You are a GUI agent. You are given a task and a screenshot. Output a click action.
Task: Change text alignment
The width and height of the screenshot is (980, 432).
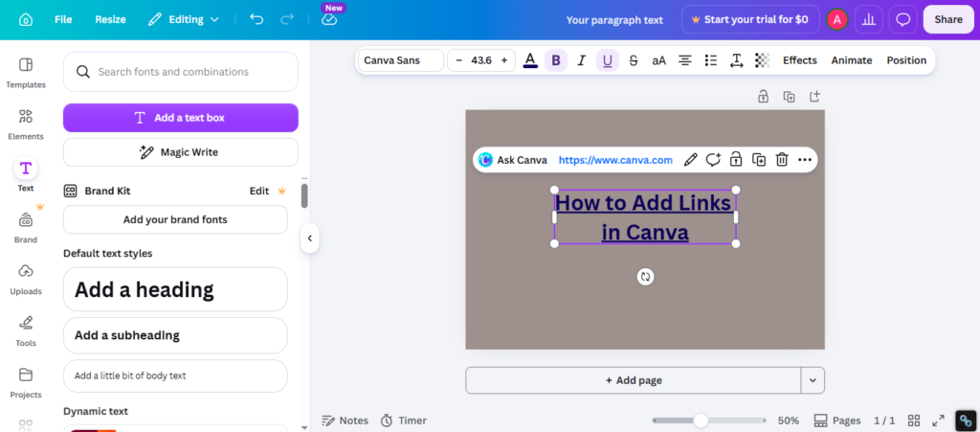tap(685, 60)
